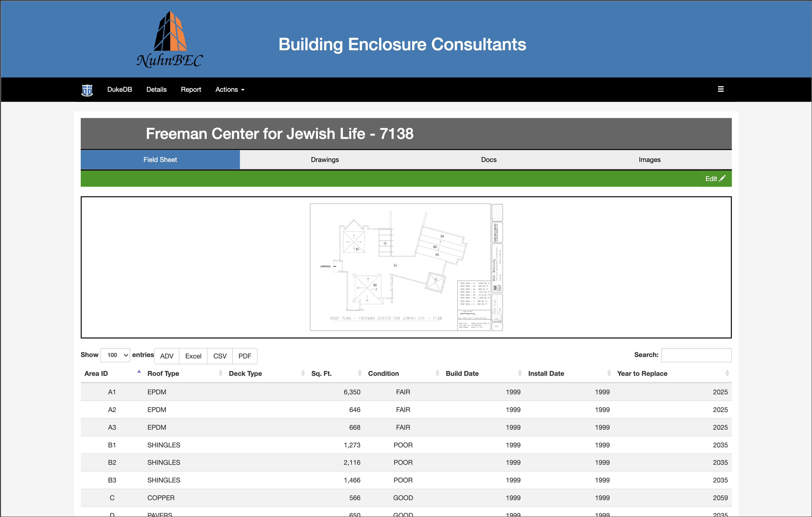Click into the Search input field
812x517 pixels.
pyautogui.click(x=696, y=355)
